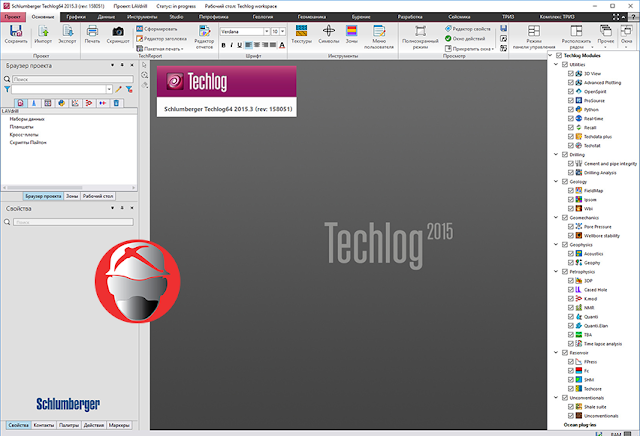Open the Экспорт tool
This screenshot has width=640, height=436.
point(67,31)
